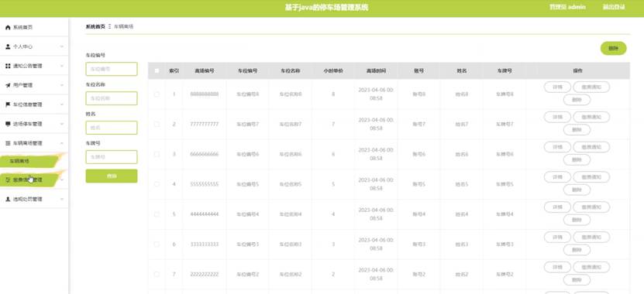644x294 pixels.
Task: Click the list icon for 车辆离场管理
Action: tap(8, 143)
